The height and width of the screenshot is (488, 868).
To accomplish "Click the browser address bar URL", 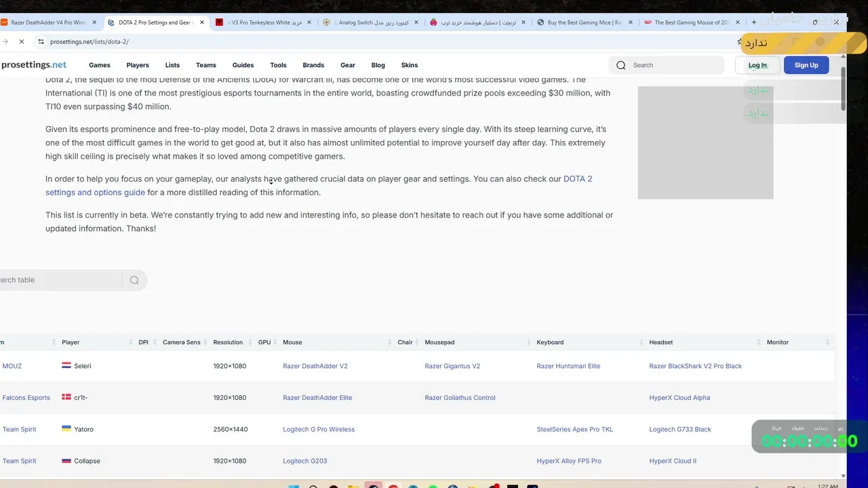I will tap(90, 41).
